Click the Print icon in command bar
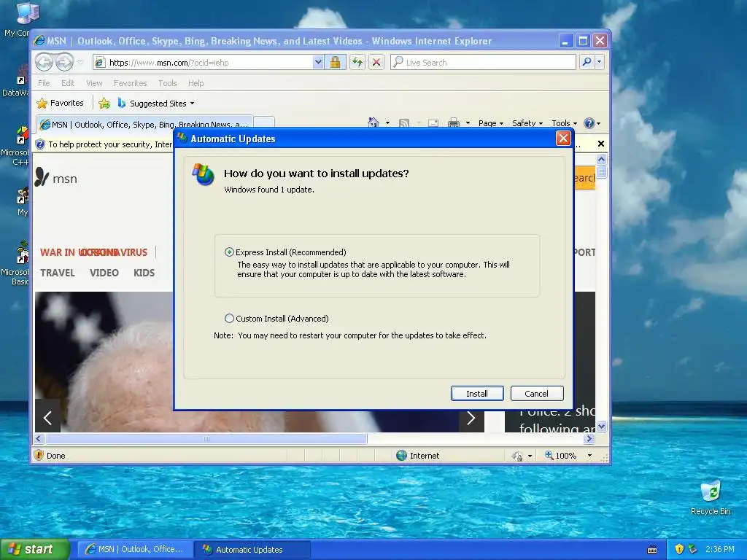Screen dimensions: 747x560 (454, 122)
